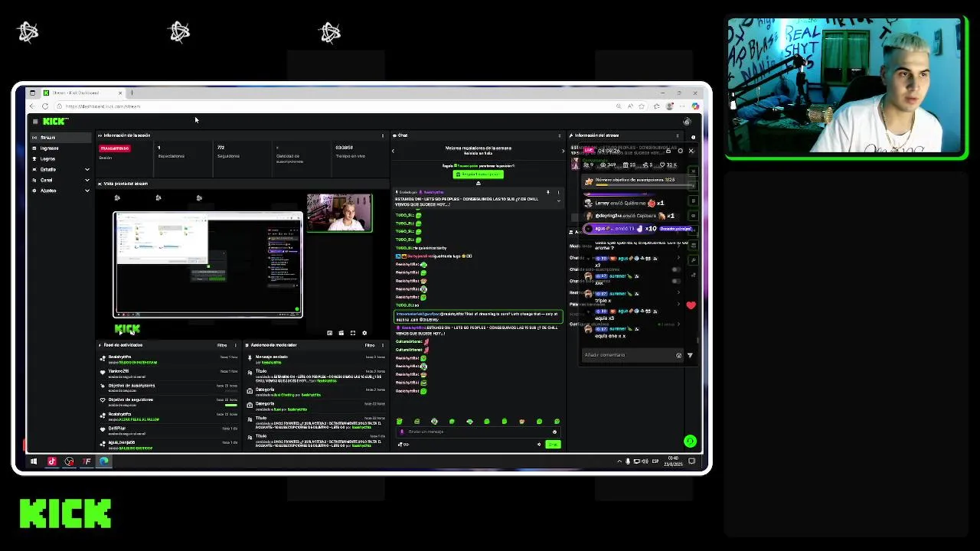Click the Kick logo in dashboard header
Viewport: 980px width, 551px height.
55,122
